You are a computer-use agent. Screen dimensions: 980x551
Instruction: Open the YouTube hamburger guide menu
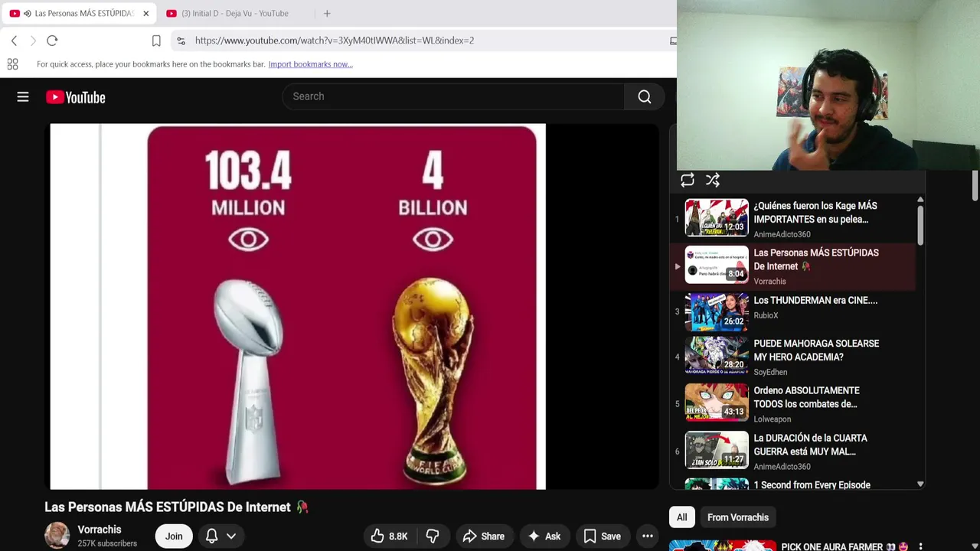[x=23, y=97]
